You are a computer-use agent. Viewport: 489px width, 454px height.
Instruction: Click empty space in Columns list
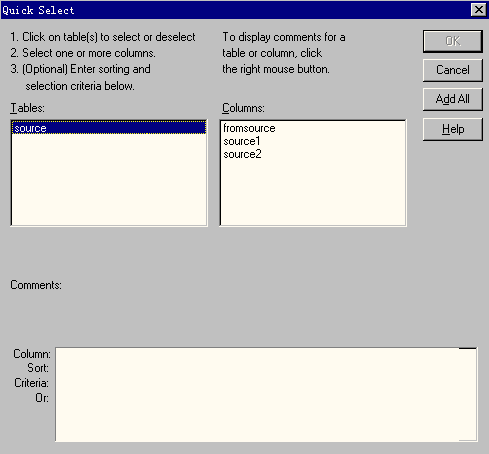pyautogui.click(x=313, y=193)
